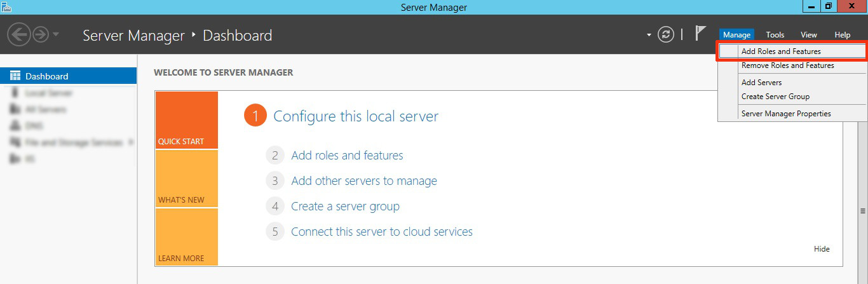Select Dashboard in the left navigation pane
868x284 pixels.
[68, 76]
